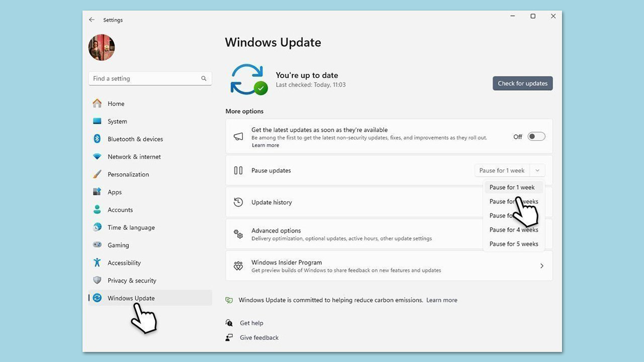Go to System settings
This screenshot has width=644, height=362.
coord(117,121)
